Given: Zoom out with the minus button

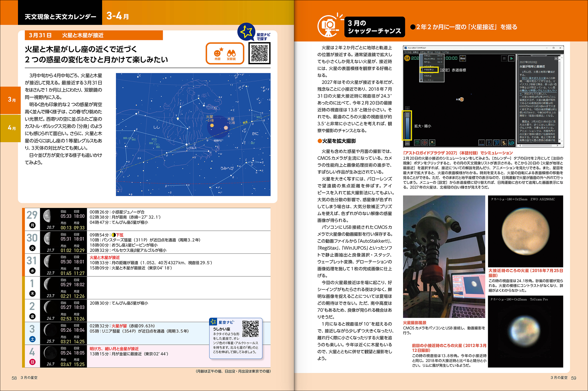Looking at the screenshot, I should (x=408, y=143).
